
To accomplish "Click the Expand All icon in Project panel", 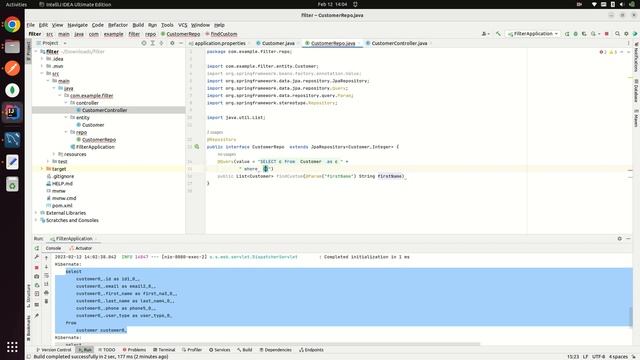I will point(153,43).
